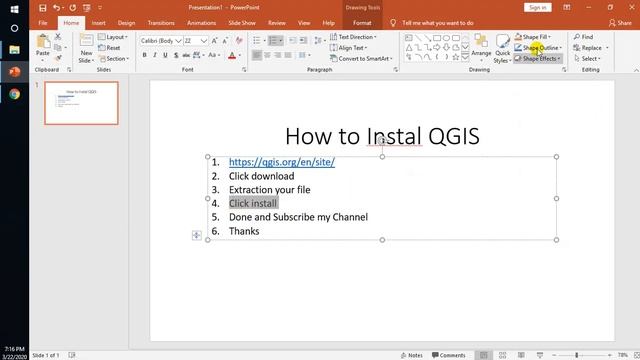Toggle Underline formatting
Image resolution: width=640 pixels, height=360 pixels.
click(165, 55)
